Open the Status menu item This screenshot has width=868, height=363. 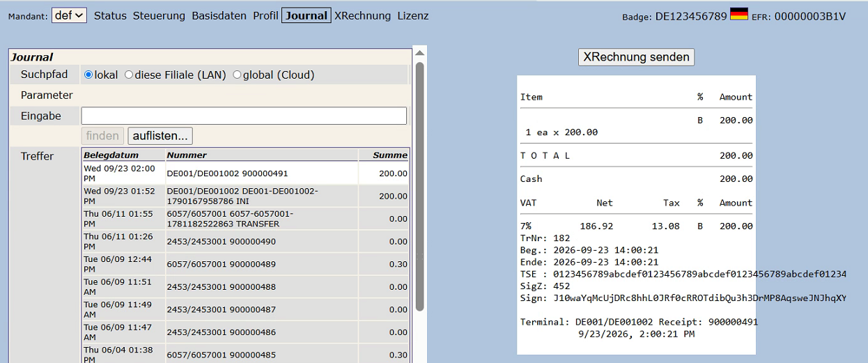pos(110,15)
